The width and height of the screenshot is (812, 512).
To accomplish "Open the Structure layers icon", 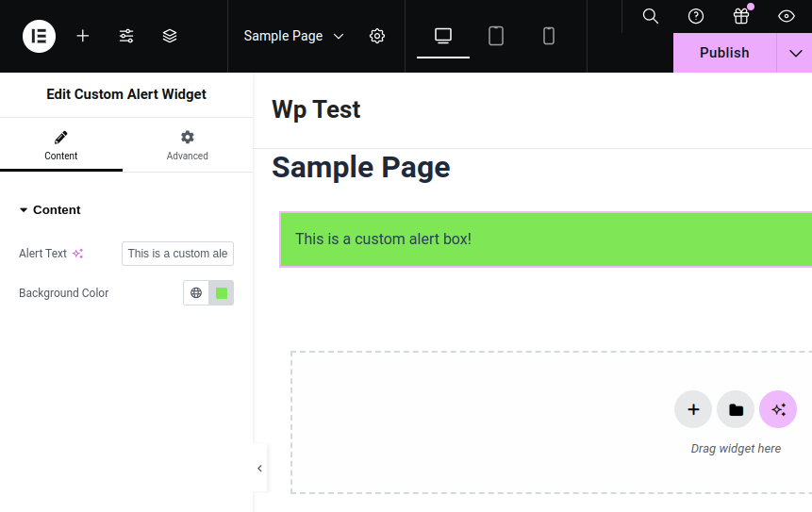I will pos(170,36).
